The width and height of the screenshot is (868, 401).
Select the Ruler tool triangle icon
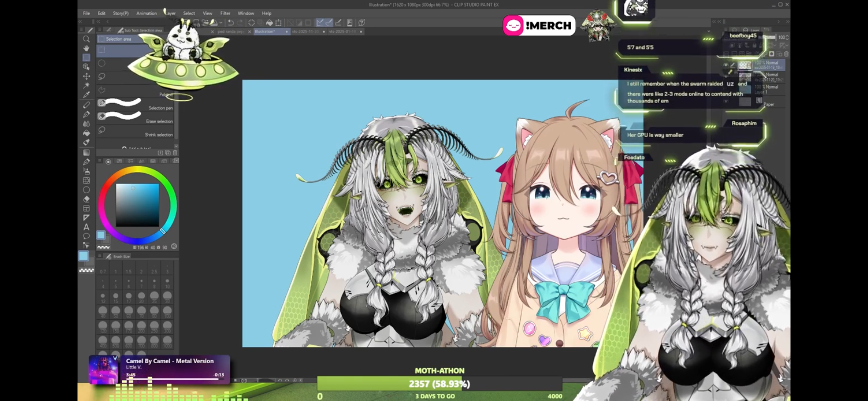(x=86, y=217)
